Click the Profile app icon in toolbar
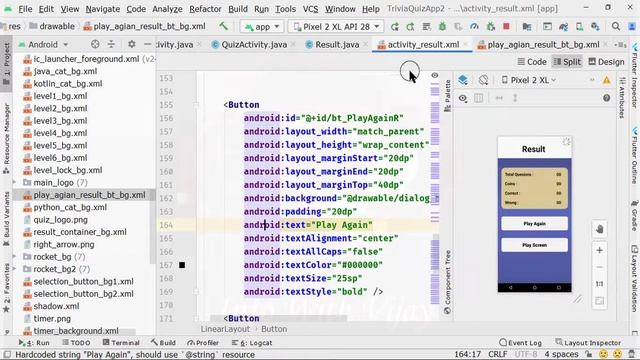The height and width of the screenshot is (360, 640). (x=474, y=27)
